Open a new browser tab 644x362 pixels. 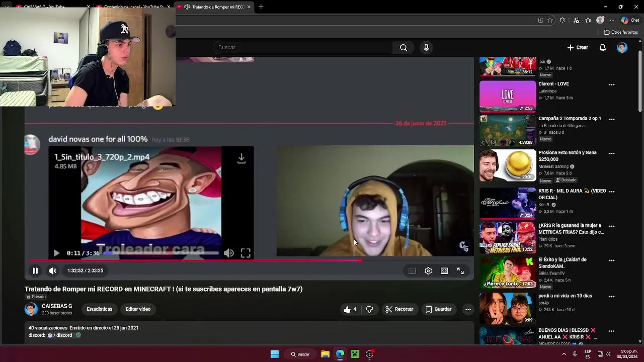(261, 7)
